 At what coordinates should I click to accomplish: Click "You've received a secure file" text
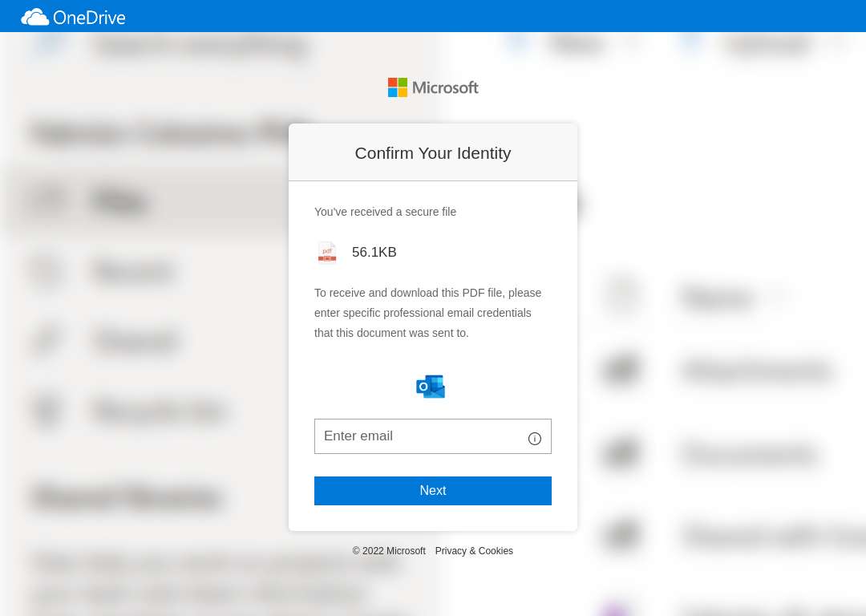point(386,212)
